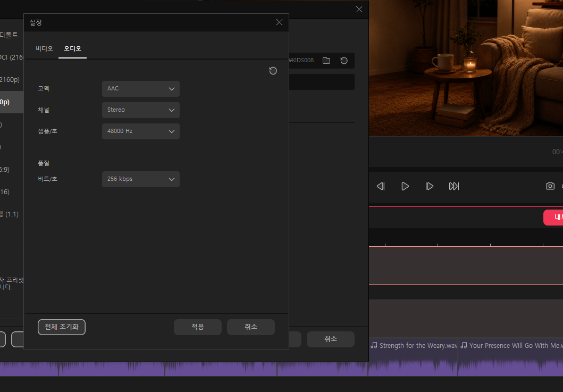The image size is (563, 392).
Task: Select the 오디오 tab
Action: pos(72,48)
